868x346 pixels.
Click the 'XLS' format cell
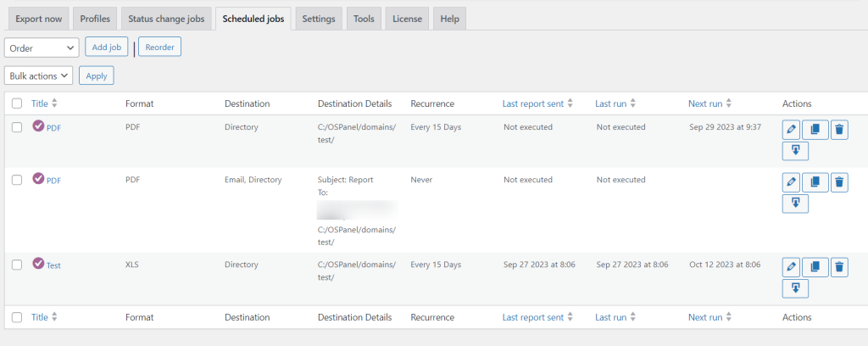[131, 265]
